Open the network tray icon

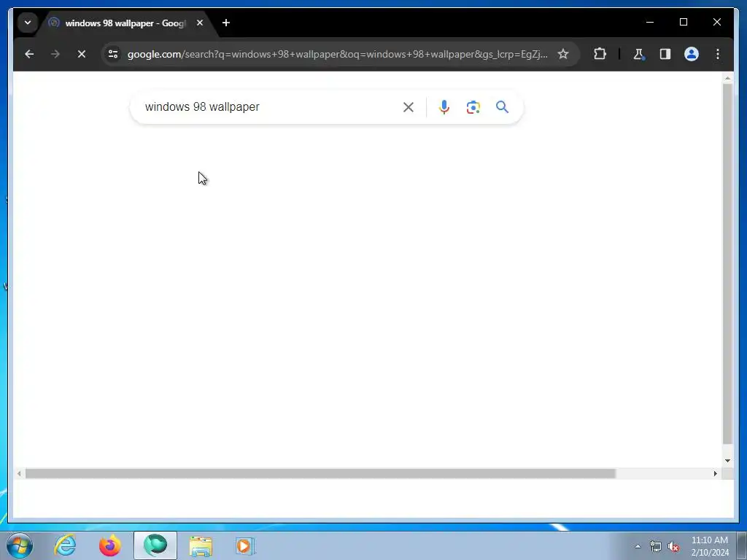tap(656, 547)
